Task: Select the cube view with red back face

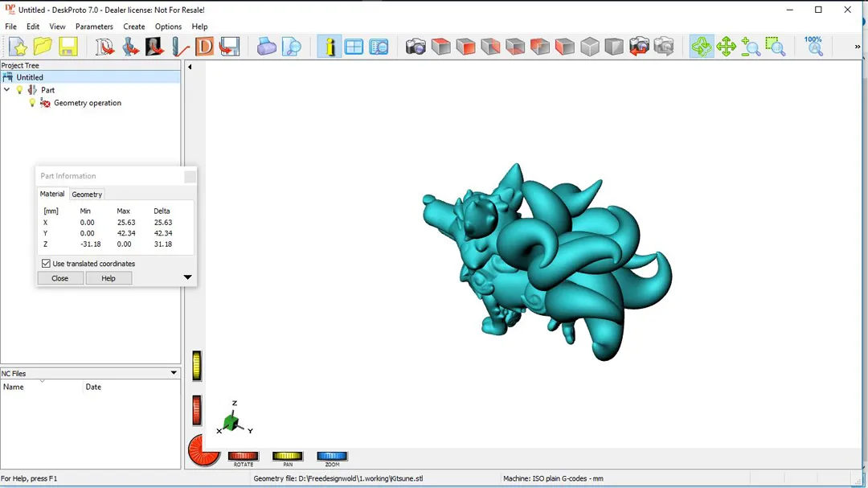Action: (540, 47)
